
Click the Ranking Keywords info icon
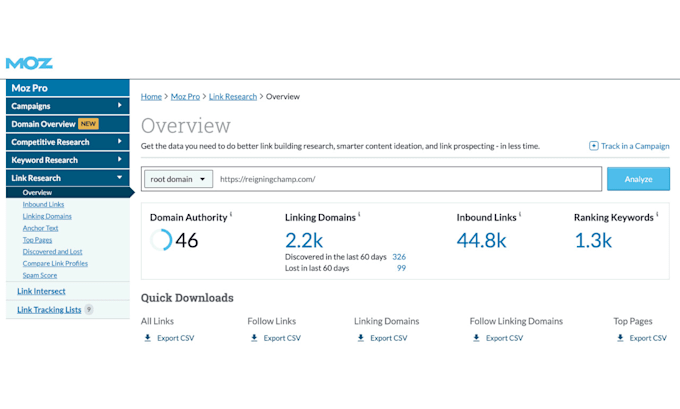coord(657,214)
